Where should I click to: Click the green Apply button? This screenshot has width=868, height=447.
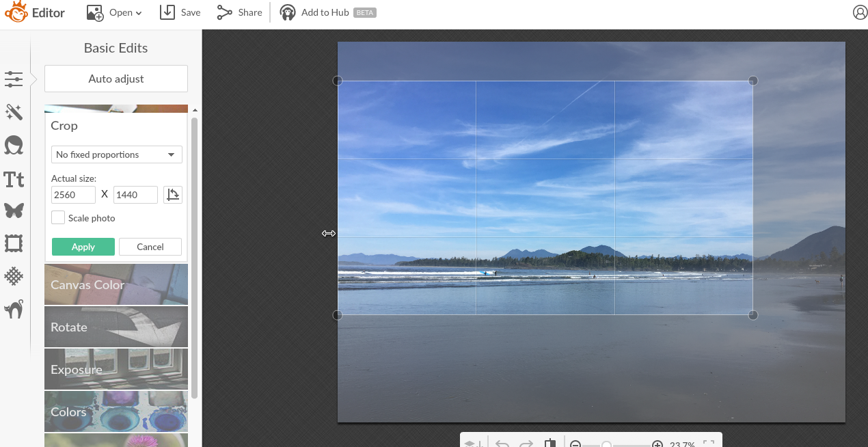[x=83, y=247]
